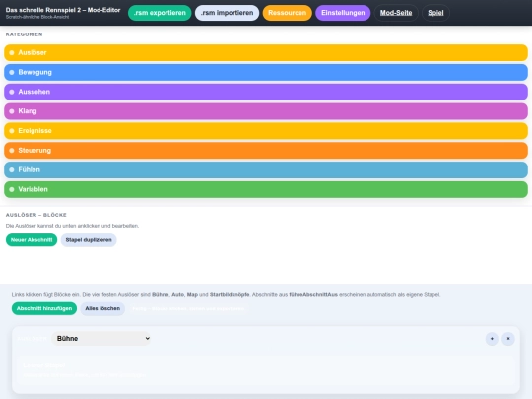
Task: Click the "Das schnelle Rennspiel 2 – Mod-Editor" title
Action: [63, 10]
